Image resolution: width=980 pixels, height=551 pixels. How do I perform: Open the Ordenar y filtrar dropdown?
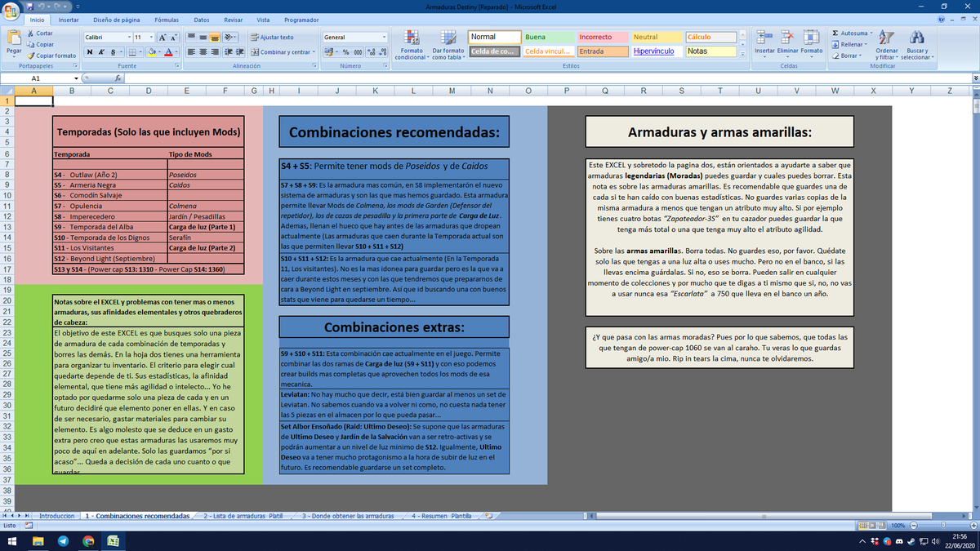[887, 46]
